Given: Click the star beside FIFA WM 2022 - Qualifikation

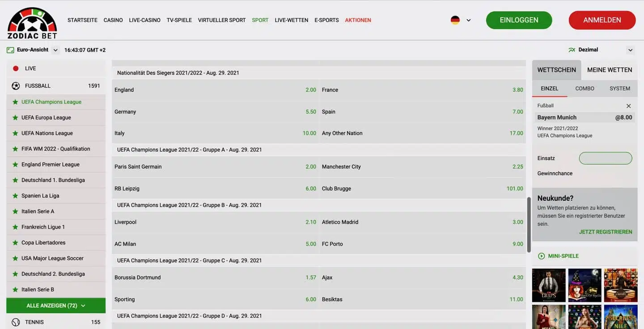Looking at the screenshot, I should [16, 149].
